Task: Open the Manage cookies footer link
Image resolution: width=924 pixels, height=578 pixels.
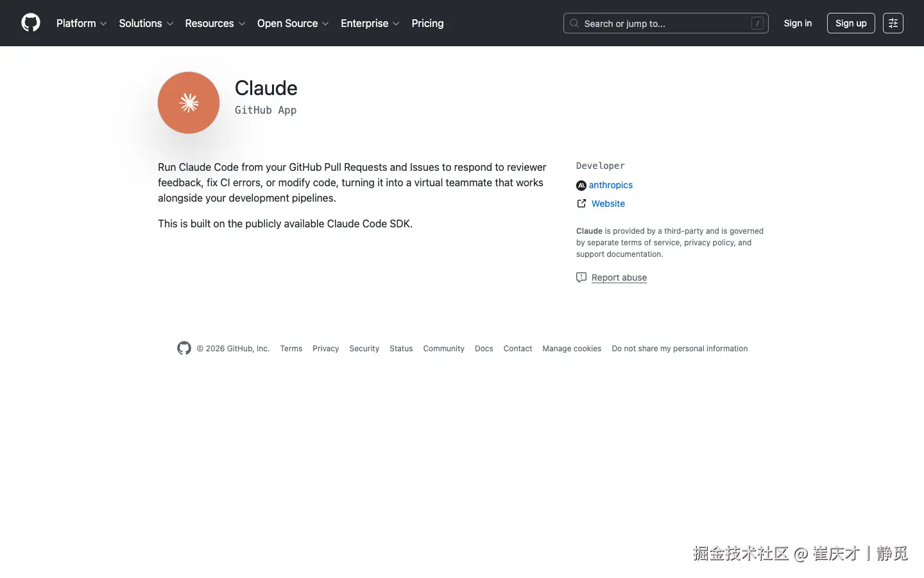Action: point(571,348)
